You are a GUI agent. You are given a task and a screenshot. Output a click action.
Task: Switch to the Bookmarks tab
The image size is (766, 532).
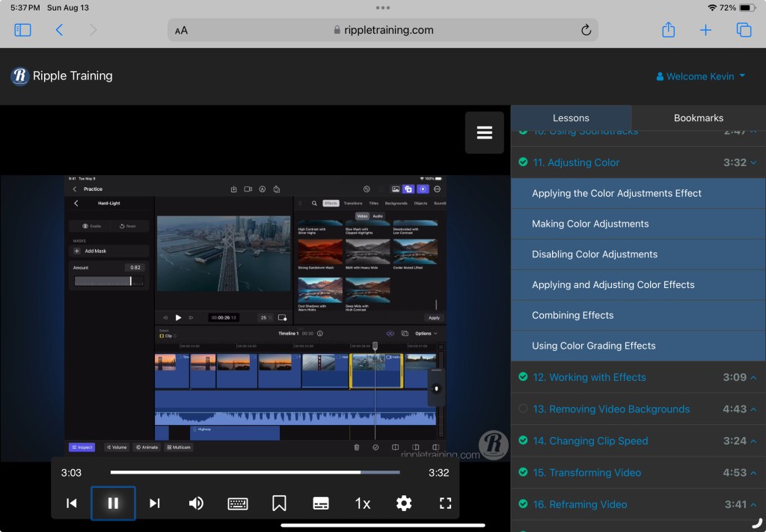pyautogui.click(x=698, y=117)
